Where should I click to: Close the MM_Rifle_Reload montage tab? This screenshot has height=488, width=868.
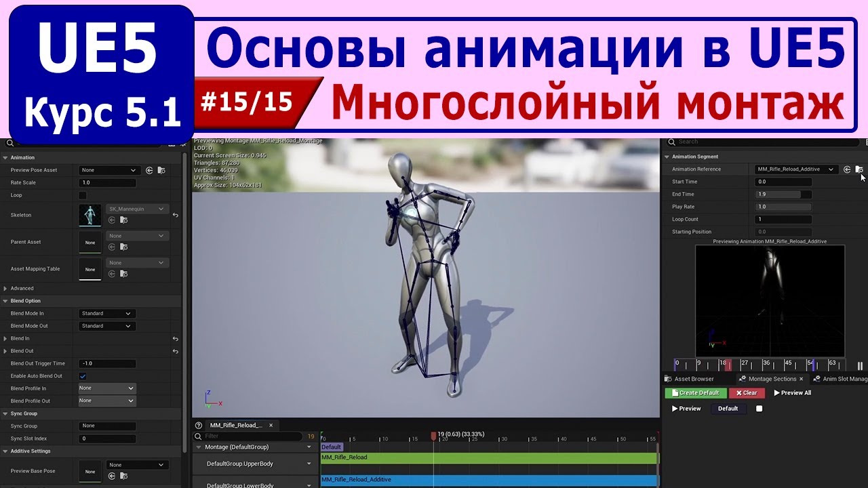[x=271, y=425]
